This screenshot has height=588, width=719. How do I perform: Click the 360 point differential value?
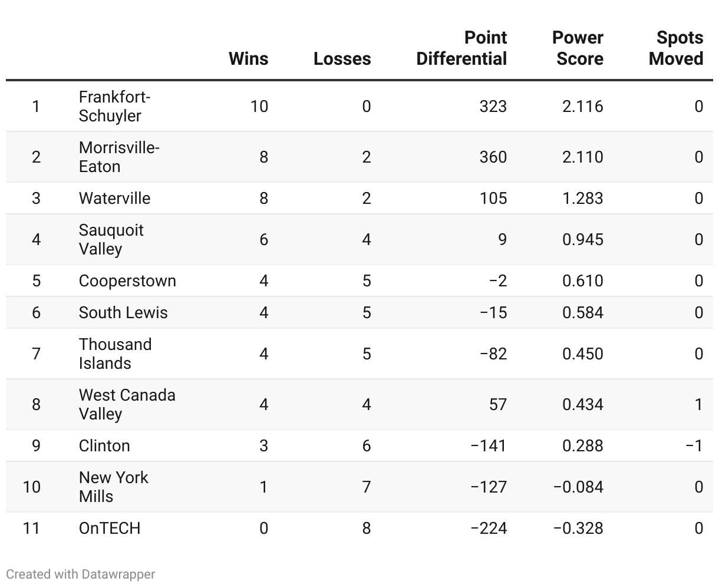[x=493, y=157]
